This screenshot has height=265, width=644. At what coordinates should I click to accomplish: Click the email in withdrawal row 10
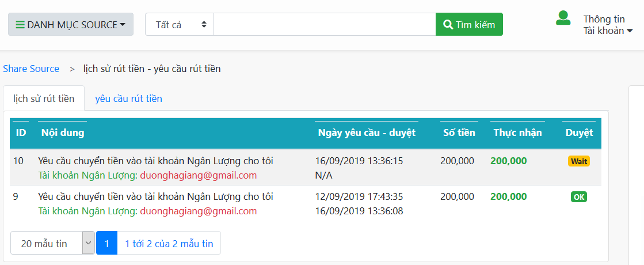199,176
